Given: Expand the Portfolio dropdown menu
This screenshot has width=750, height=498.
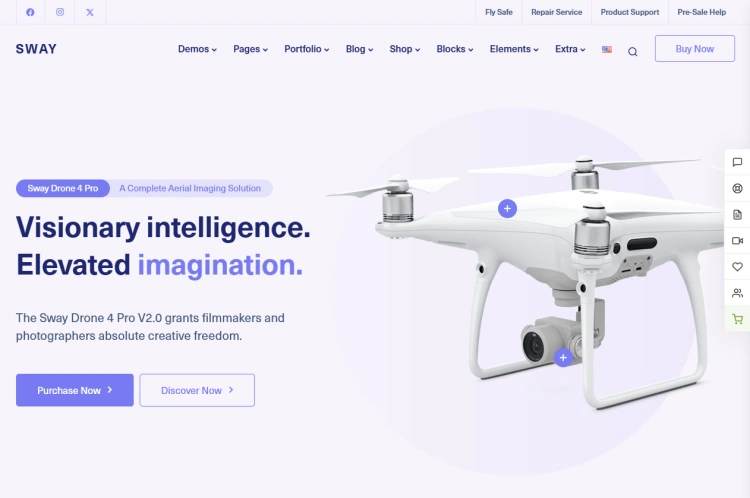Looking at the screenshot, I should (x=307, y=49).
